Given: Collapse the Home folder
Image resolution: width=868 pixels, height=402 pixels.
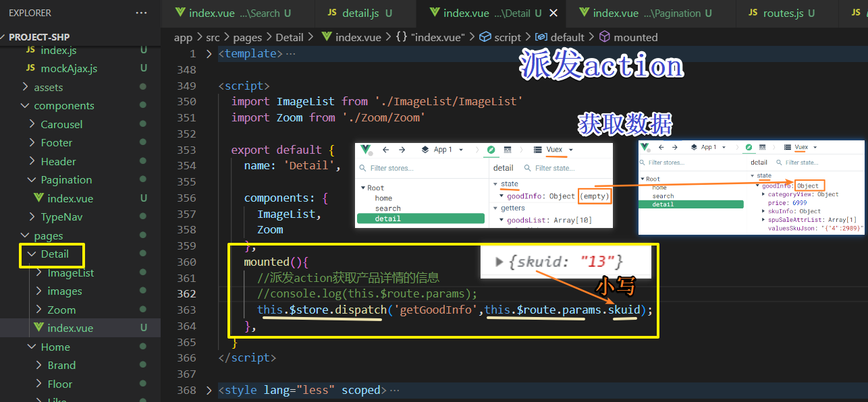Looking at the screenshot, I should 55,347.
